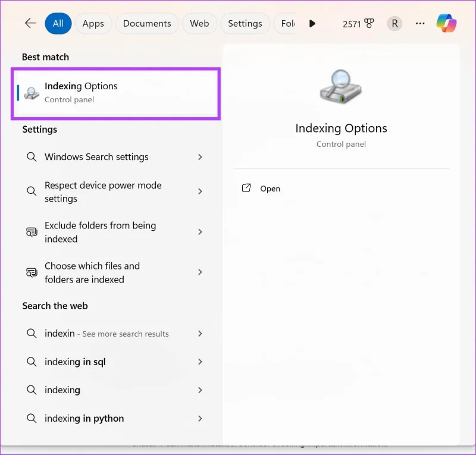Open Indexing Options via the Open button

coord(261,189)
